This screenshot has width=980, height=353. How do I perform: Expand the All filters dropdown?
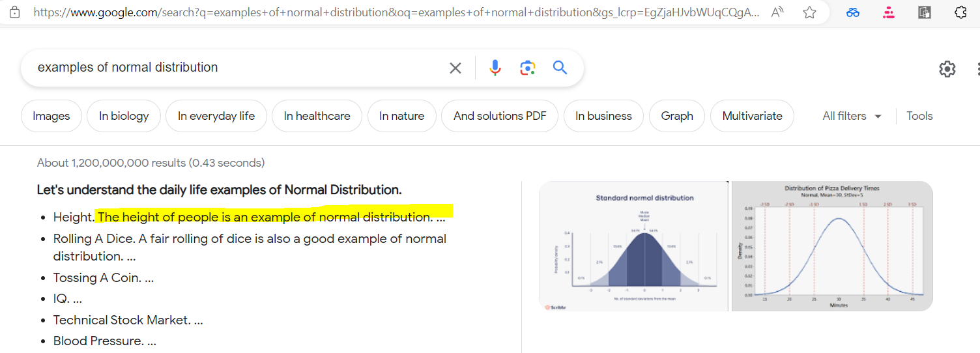click(x=852, y=116)
